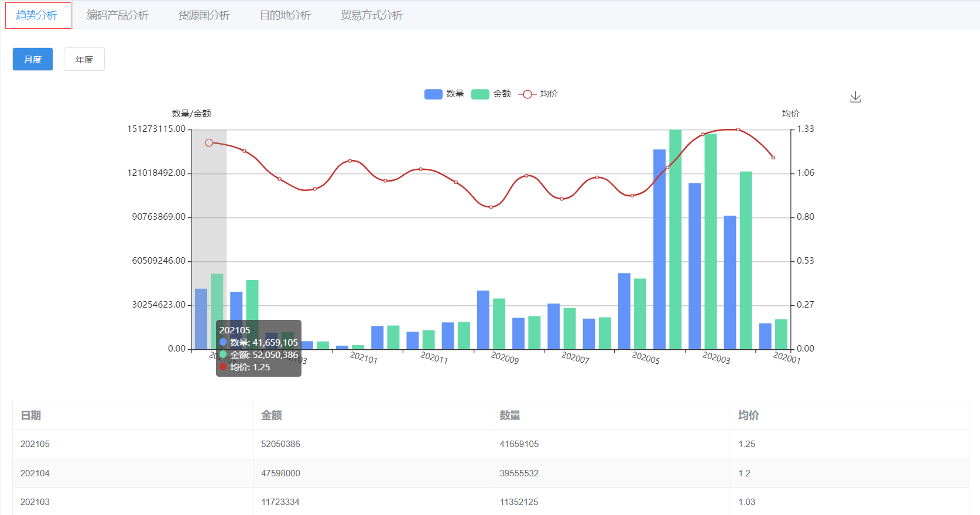Click the blue 数量 bar above 202009

pyautogui.click(x=483, y=320)
